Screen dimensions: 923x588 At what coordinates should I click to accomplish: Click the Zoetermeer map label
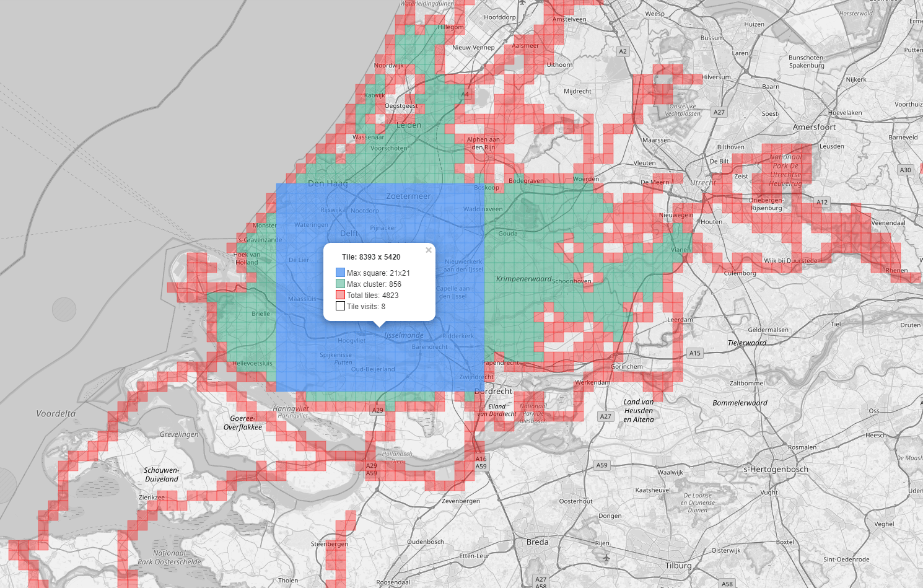click(x=408, y=196)
